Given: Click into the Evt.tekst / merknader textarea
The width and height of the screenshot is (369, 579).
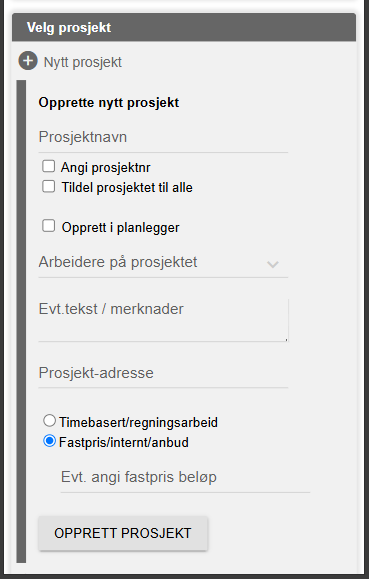Looking at the screenshot, I should click(163, 320).
